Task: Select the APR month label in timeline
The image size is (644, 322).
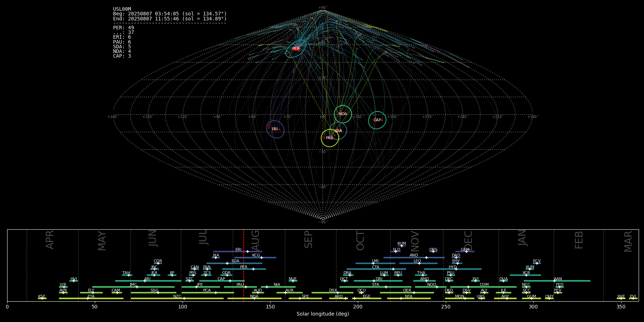Action: click(50, 240)
